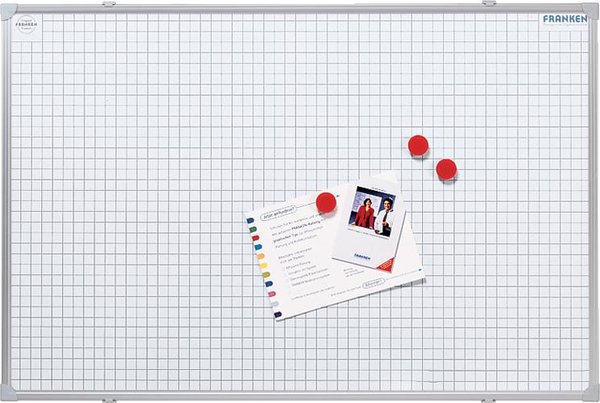Select the bottom-left gray corner bracket

pos(8,390)
